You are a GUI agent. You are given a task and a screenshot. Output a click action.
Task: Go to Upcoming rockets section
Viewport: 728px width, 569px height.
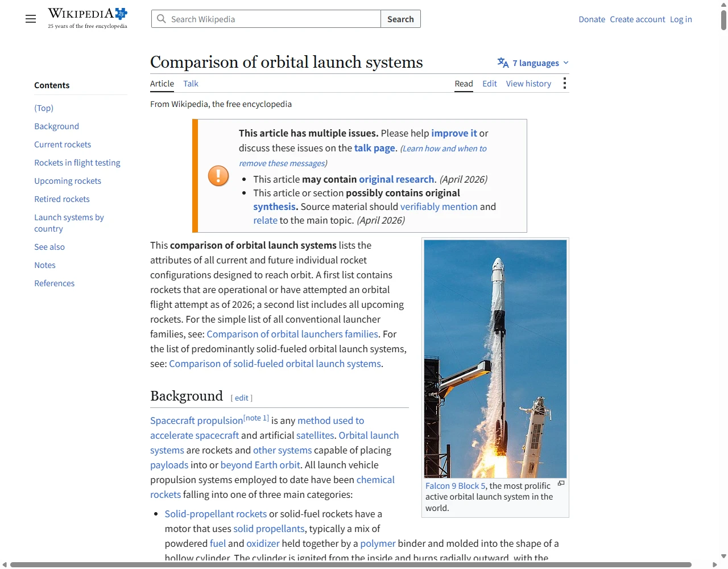pos(68,181)
